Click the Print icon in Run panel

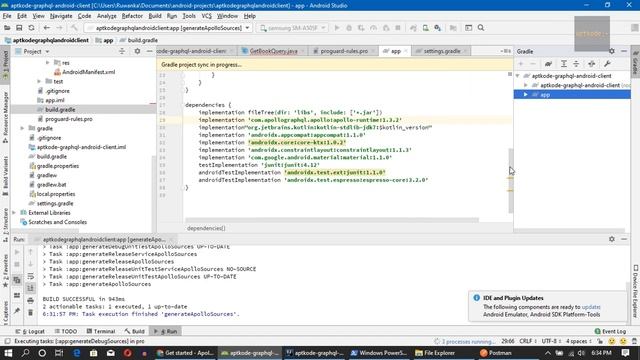[30, 301]
